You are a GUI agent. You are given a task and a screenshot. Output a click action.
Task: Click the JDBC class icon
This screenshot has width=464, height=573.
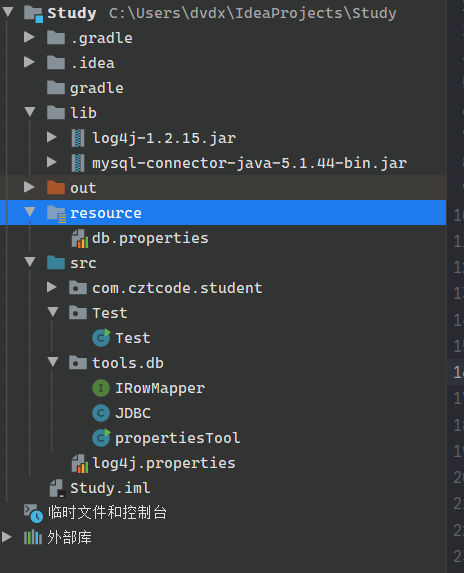click(101, 413)
